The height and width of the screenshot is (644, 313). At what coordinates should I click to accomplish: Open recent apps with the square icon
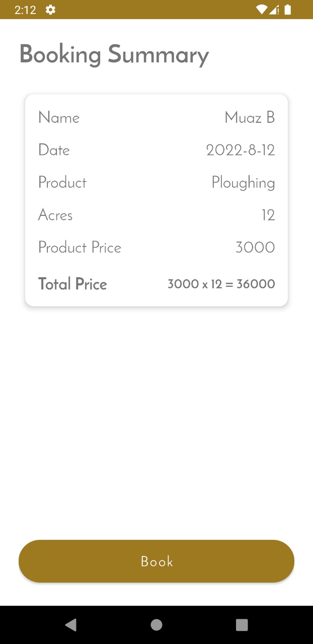(x=242, y=625)
